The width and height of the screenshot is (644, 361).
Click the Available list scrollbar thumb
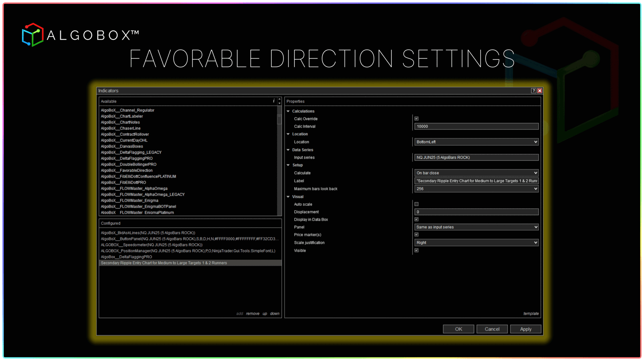[x=279, y=119]
